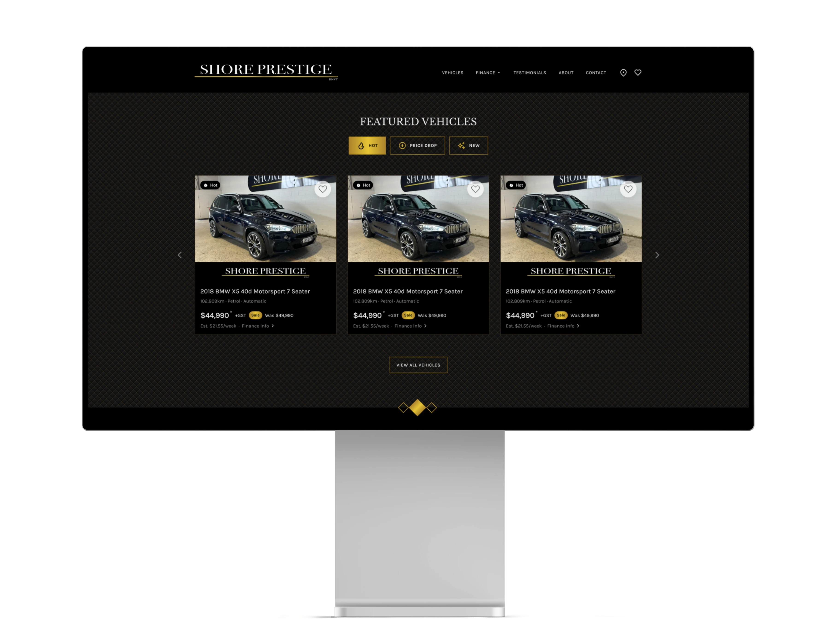This screenshot has height=639, width=840.
Task: Toggle the New vehicles filter
Action: (x=468, y=145)
